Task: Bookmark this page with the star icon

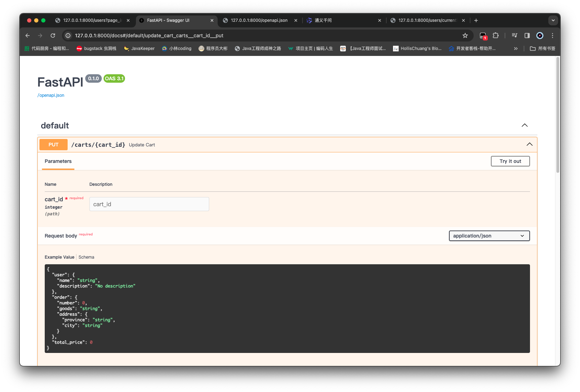Action: [x=465, y=36]
